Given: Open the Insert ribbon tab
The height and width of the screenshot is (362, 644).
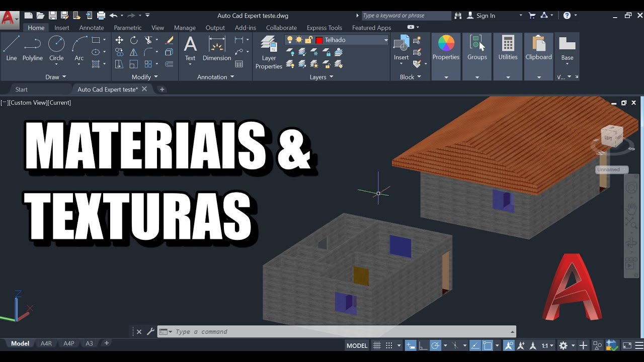Looking at the screenshot, I should pyautogui.click(x=62, y=28).
